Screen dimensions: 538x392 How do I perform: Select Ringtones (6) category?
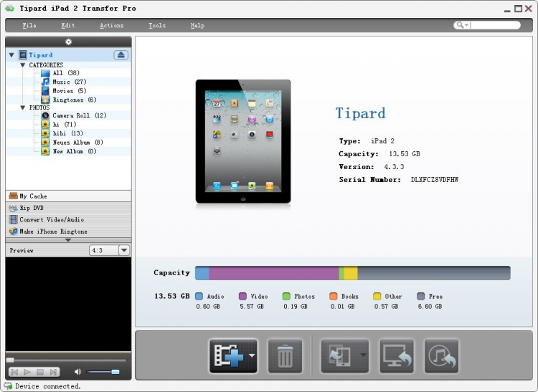click(x=75, y=100)
